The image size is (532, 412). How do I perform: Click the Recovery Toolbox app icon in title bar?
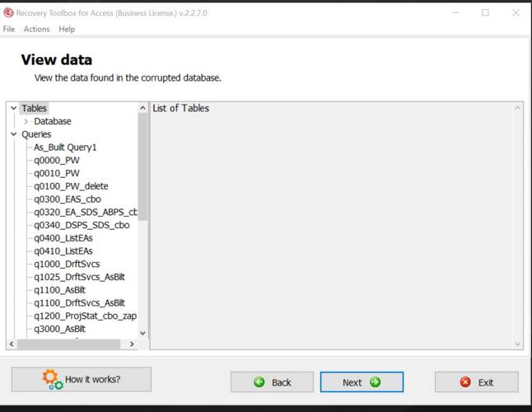[x=8, y=13]
